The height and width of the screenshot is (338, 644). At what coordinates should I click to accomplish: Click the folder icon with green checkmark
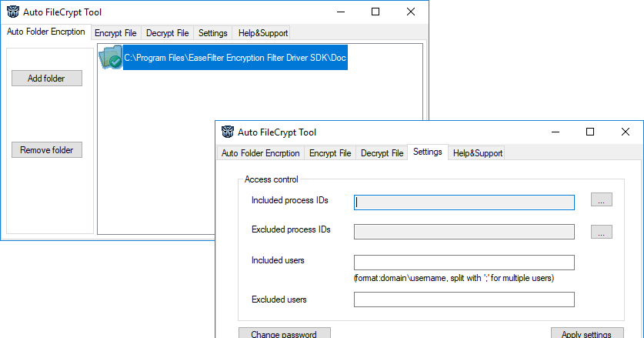pyautogui.click(x=111, y=58)
